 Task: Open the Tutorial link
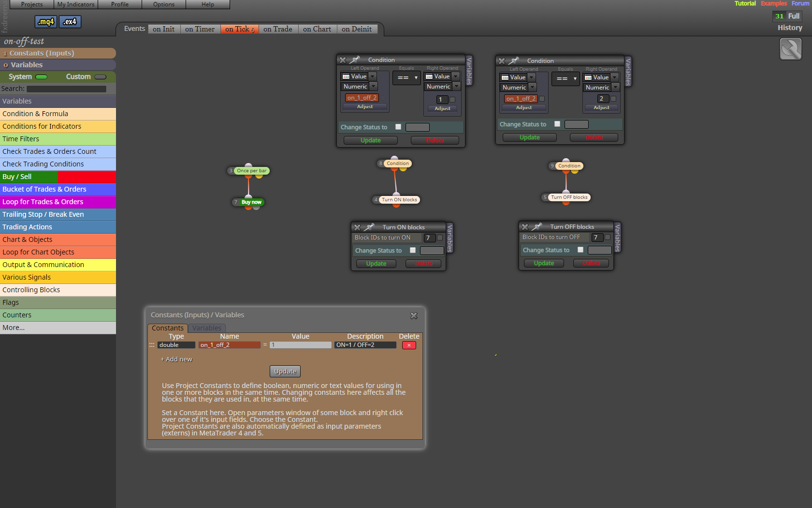(x=745, y=3)
